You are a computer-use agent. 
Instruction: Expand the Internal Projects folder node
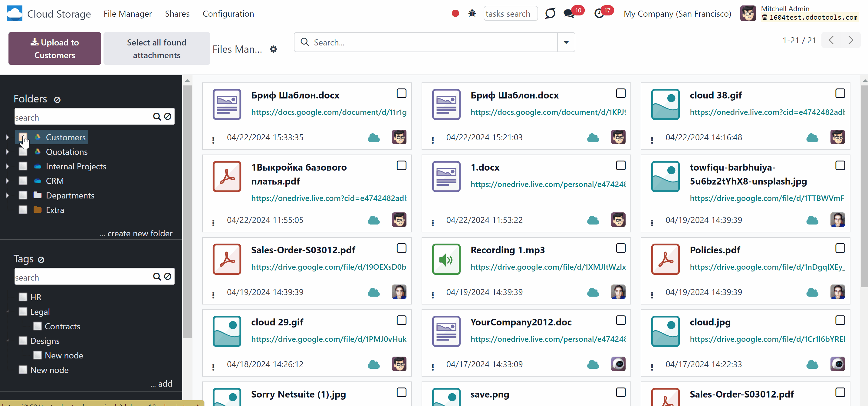click(7, 166)
